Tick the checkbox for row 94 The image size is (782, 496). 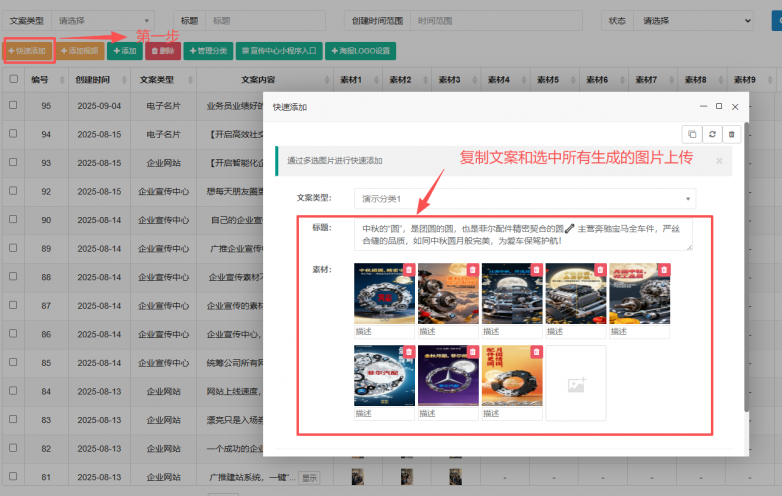coord(13,134)
